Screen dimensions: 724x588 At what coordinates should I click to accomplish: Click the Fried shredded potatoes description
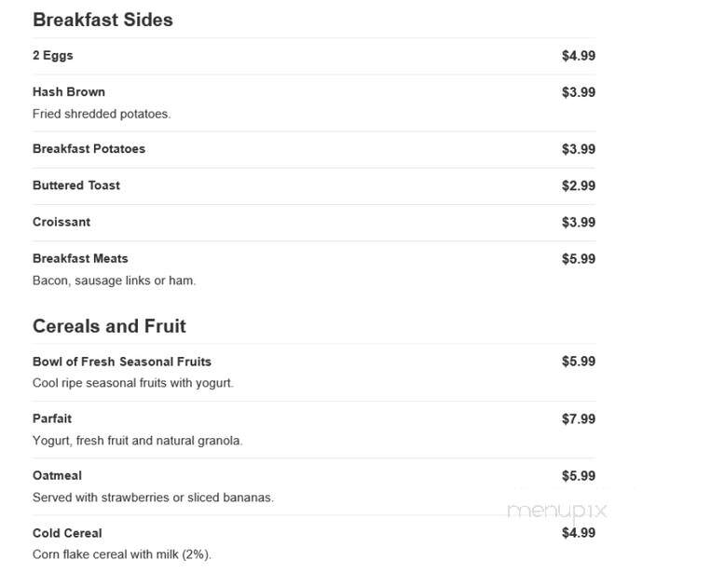coord(102,114)
